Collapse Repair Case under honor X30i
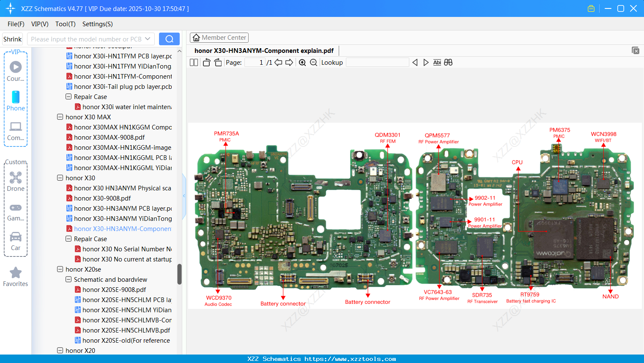Viewport: 644px width, 363px height. [x=69, y=96]
